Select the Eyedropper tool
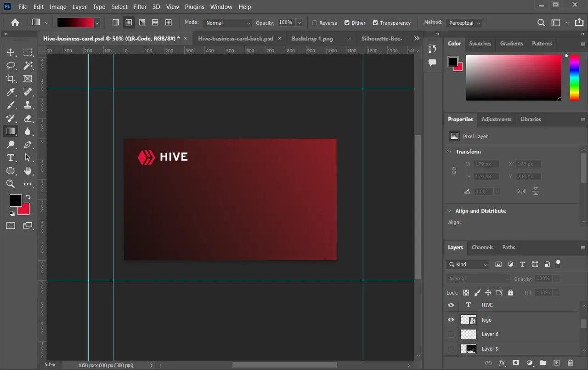The image size is (588, 370). 11,91
